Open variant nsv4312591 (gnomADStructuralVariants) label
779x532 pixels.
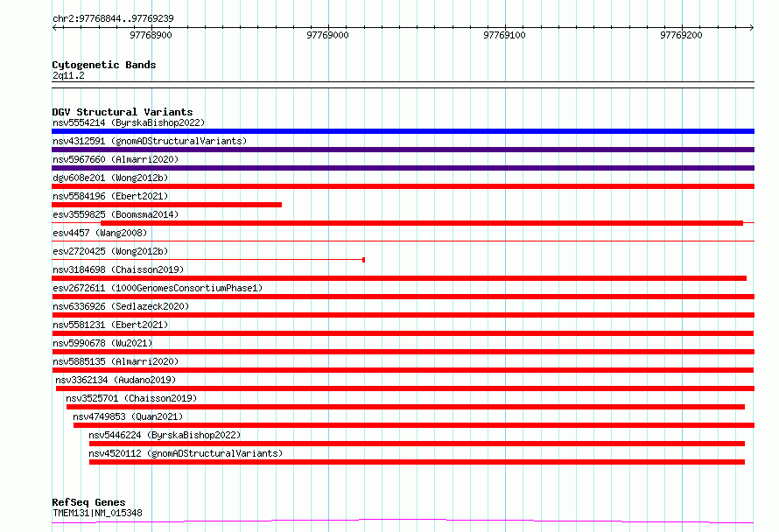coord(150,141)
